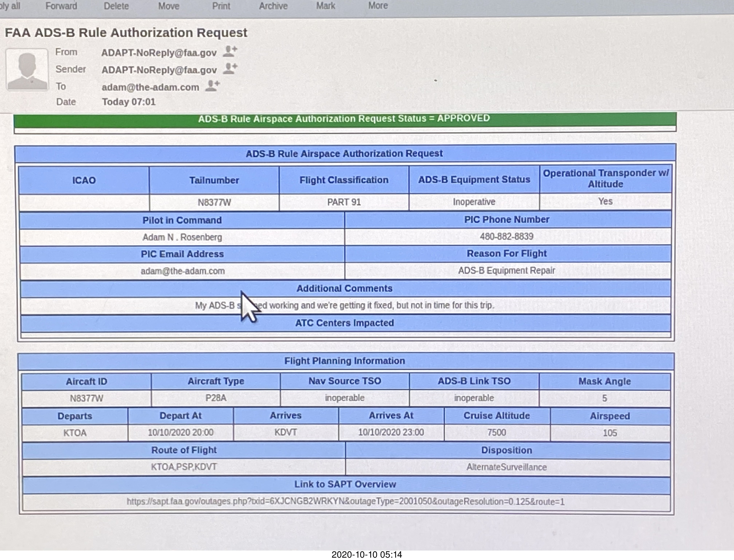734x560 pixels.
Task: Click the PIC phone number 480-882-8839
Action: click(x=506, y=237)
